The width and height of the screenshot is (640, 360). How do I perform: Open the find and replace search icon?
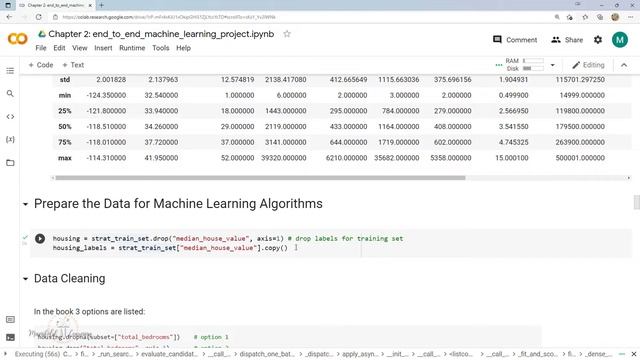pyautogui.click(x=10, y=93)
